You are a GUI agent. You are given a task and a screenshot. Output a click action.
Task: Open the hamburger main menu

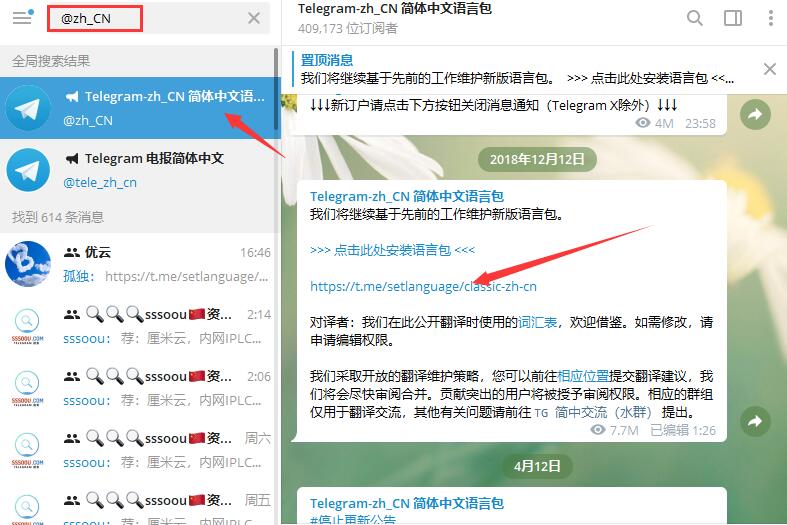coord(22,18)
